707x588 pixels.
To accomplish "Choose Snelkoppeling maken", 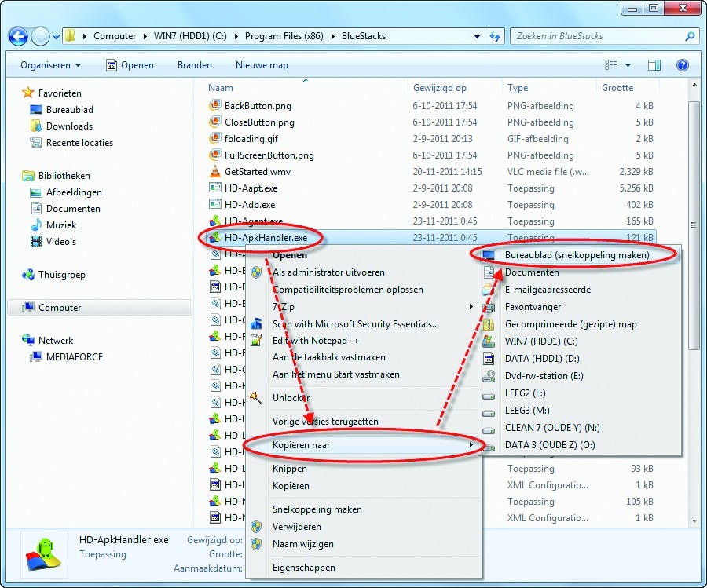I will pyautogui.click(x=317, y=509).
